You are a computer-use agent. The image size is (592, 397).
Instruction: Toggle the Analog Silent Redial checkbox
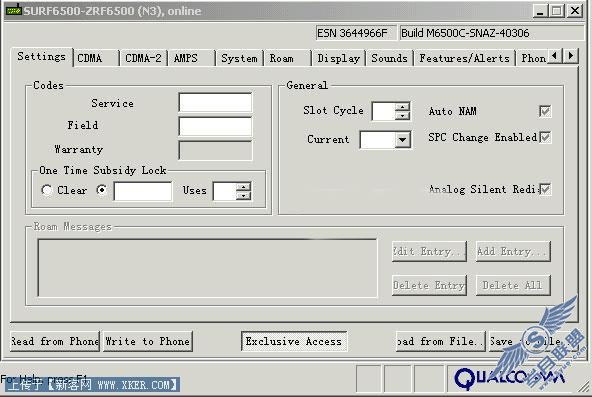pos(545,189)
